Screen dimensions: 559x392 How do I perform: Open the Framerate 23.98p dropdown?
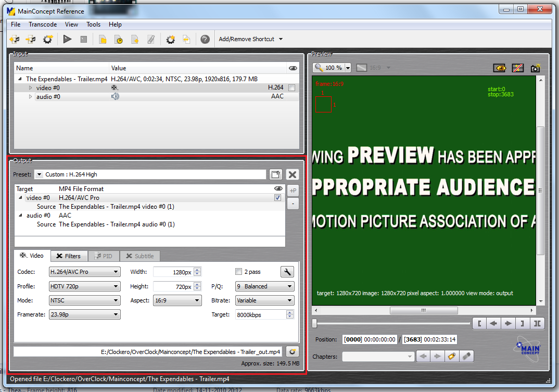tap(84, 314)
